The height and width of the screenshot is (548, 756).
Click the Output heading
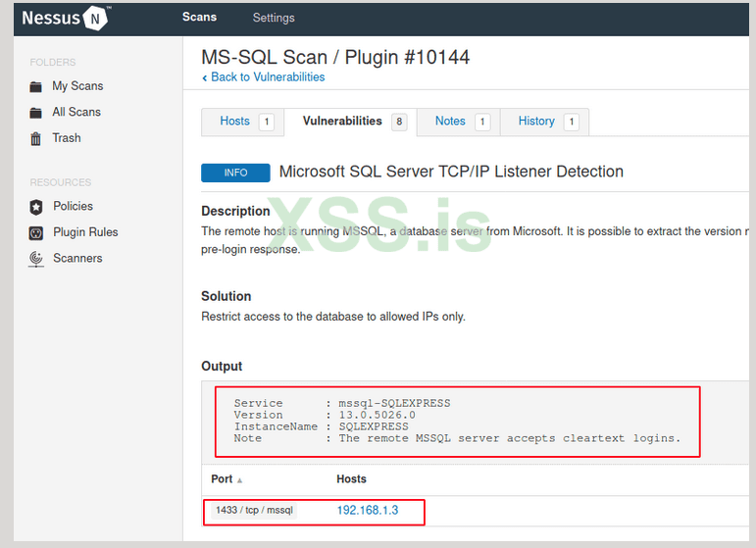(222, 367)
